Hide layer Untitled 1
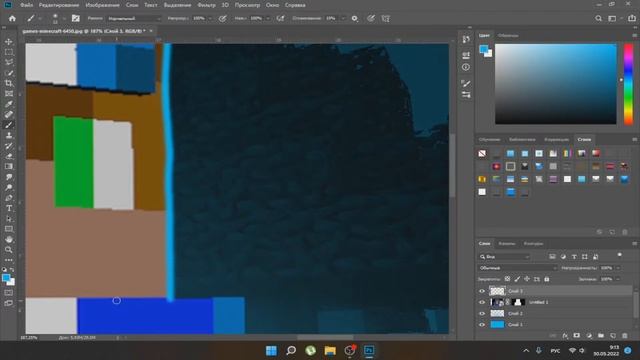The image size is (640, 360). (482, 302)
